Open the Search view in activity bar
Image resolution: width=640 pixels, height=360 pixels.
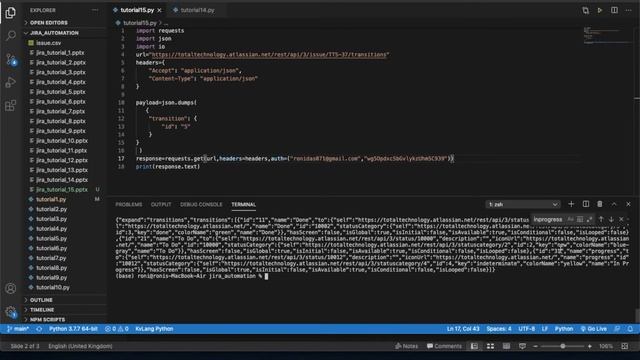click(11, 36)
